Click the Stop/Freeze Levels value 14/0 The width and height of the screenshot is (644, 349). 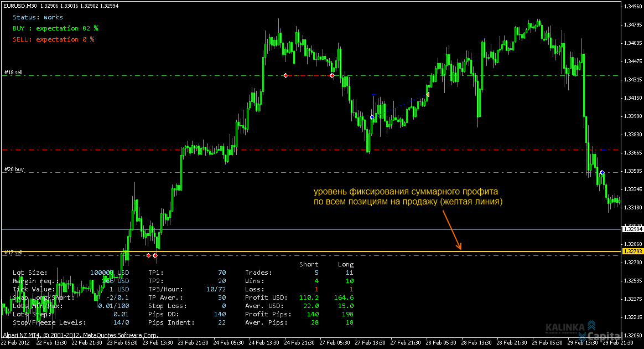point(121,322)
